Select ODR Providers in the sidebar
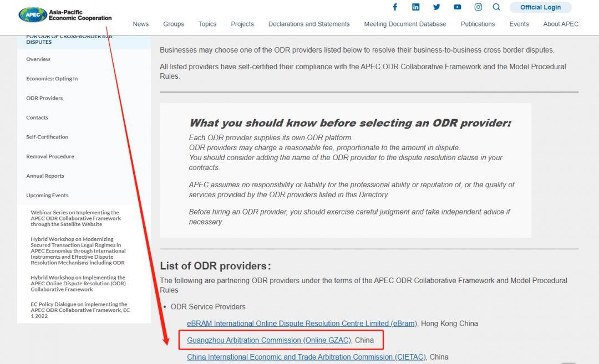Viewport: 599px width, 364px height. click(44, 98)
